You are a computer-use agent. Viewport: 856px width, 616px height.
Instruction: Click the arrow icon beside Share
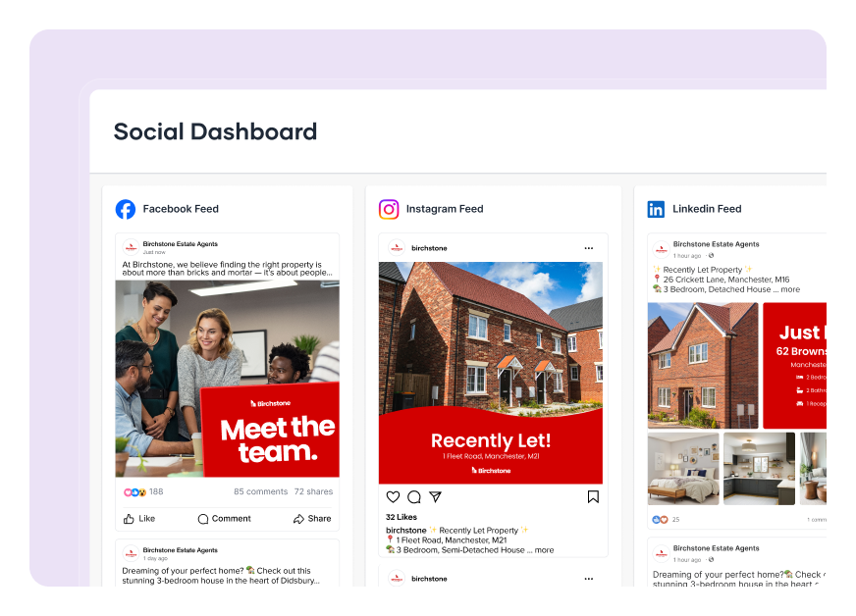click(x=298, y=519)
